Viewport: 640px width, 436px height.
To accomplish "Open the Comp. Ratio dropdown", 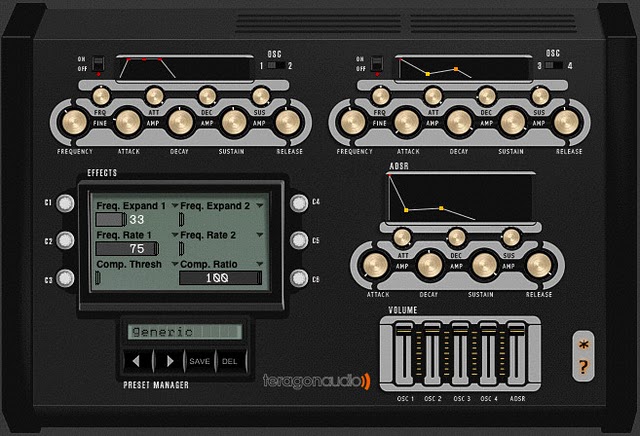I will [x=259, y=264].
